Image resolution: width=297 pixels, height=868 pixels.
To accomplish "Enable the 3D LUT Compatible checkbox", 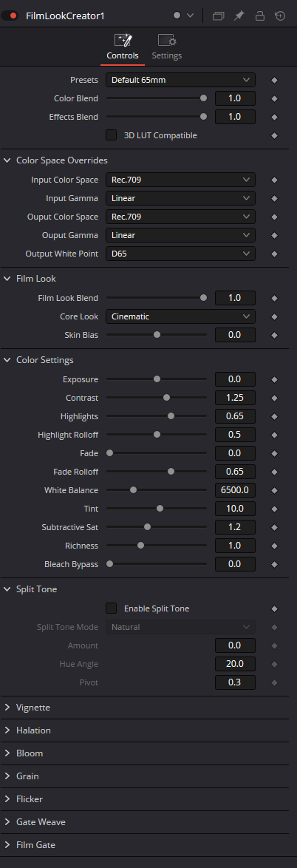I will pos(111,135).
